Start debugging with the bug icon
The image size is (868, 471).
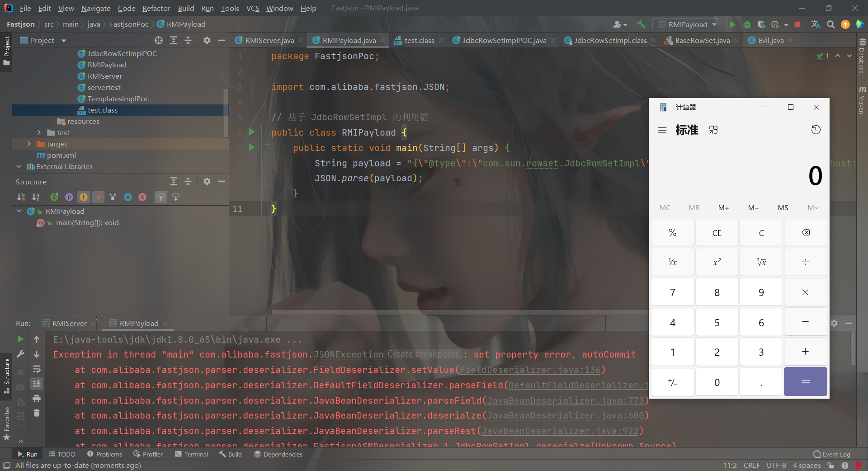[x=747, y=24]
